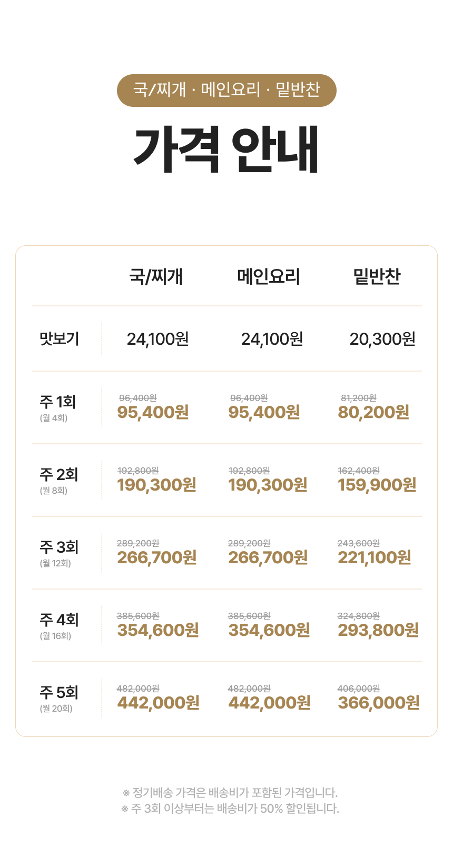Screen dimensions: 453x868
Task: Click the 주 2회 row label
Action: pyautogui.click(x=59, y=475)
